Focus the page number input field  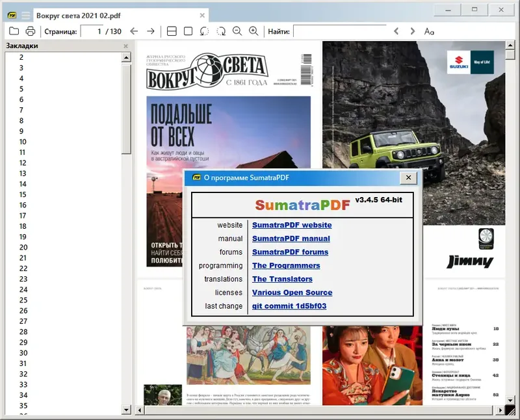(x=92, y=31)
